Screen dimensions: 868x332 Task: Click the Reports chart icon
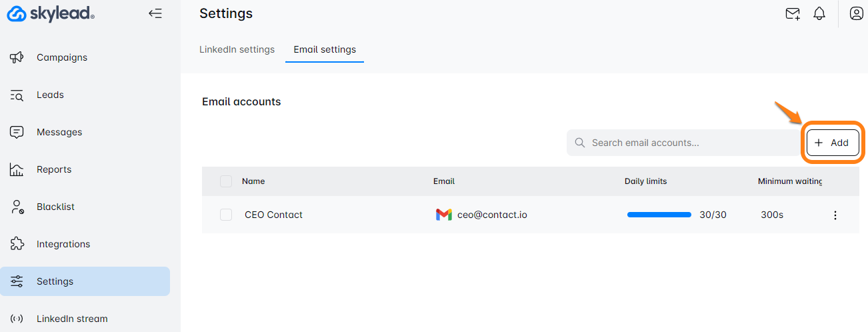point(17,169)
